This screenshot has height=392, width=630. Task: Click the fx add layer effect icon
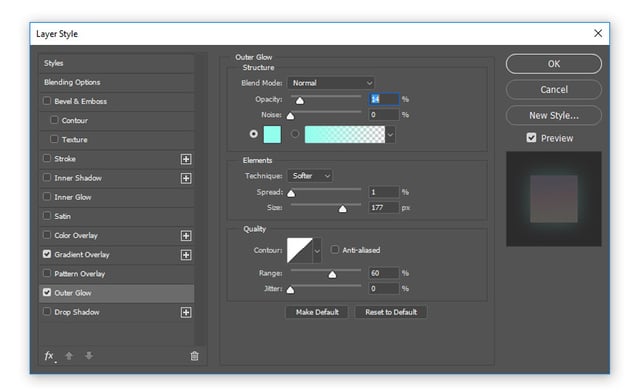click(x=49, y=356)
